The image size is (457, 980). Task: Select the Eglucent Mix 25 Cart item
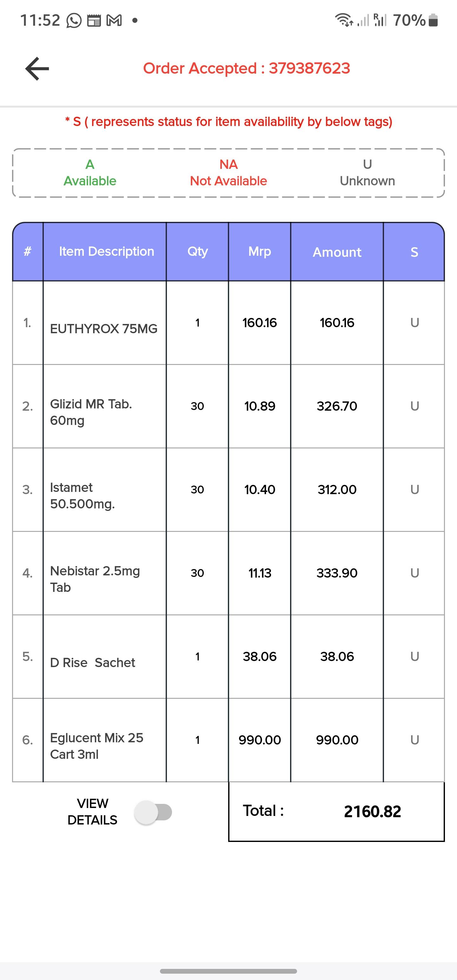97,746
